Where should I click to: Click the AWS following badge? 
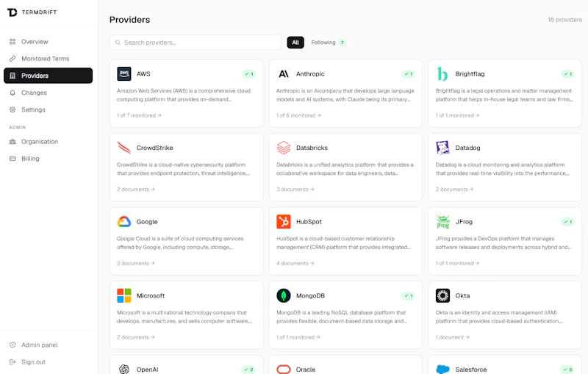tap(249, 74)
